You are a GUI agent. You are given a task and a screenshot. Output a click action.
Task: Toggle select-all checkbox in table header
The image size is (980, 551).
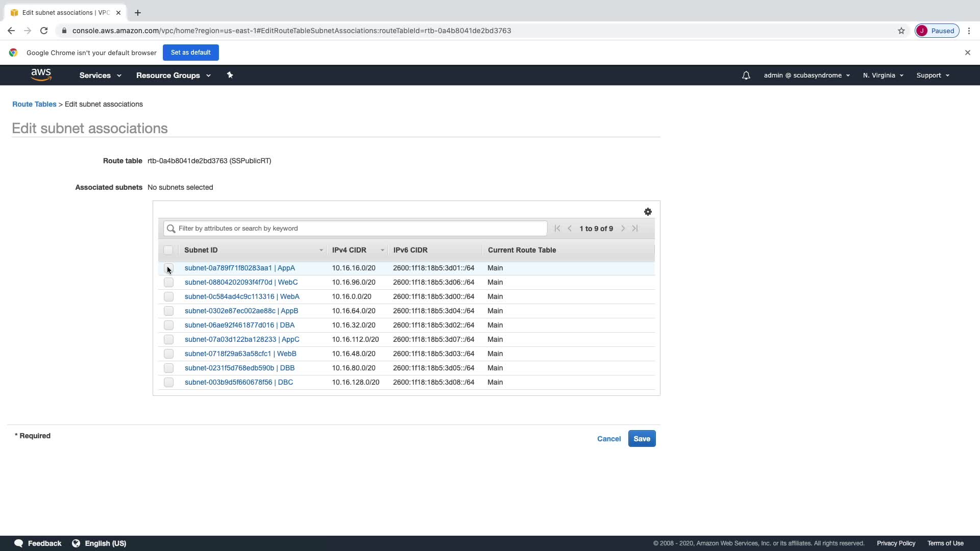coord(168,250)
